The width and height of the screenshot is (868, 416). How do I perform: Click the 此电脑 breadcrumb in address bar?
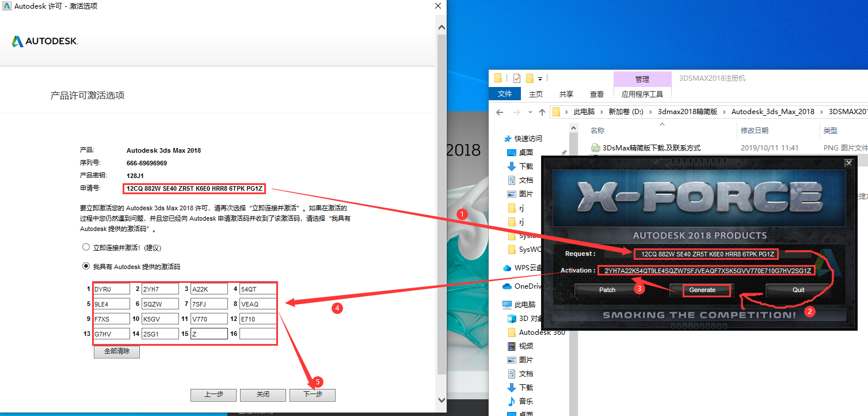coord(584,112)
